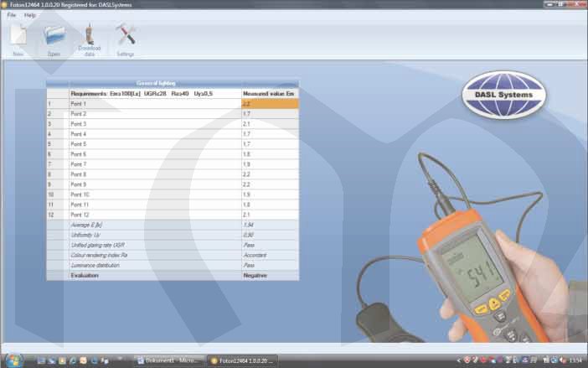
Task: Click the Open folder toolbar icon
Action: (54, 38)
